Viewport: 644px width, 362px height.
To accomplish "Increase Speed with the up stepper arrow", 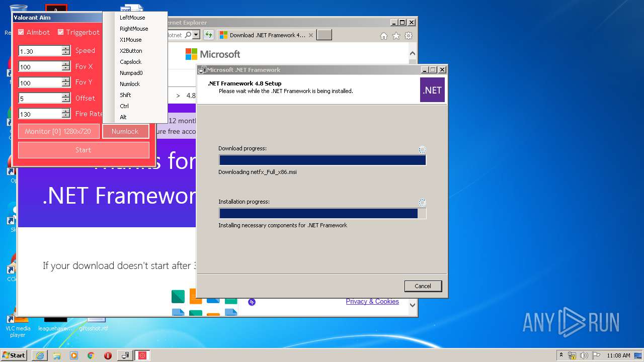I will point(66,48).
